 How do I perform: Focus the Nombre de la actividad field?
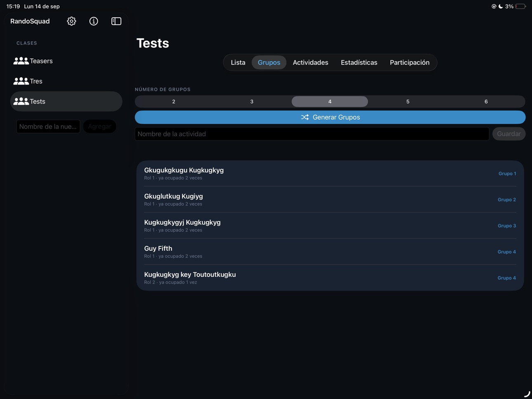click(x=312, y=134)
